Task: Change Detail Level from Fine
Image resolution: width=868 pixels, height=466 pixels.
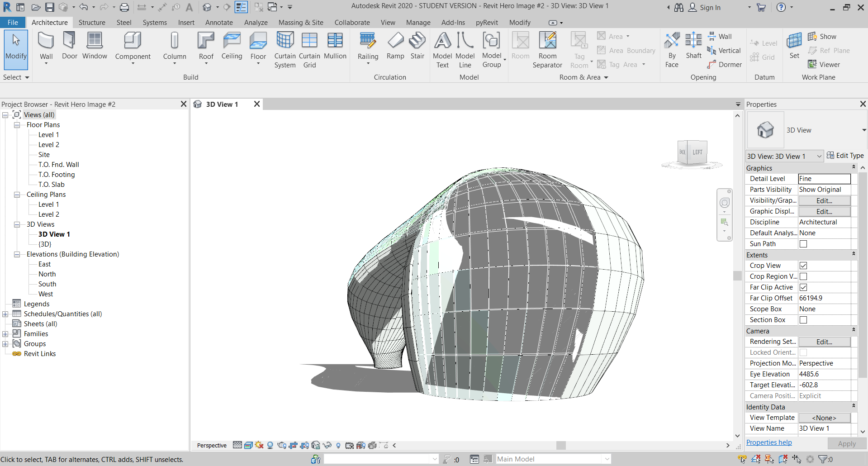Action: pyautogui.click(x=823, y=179)
